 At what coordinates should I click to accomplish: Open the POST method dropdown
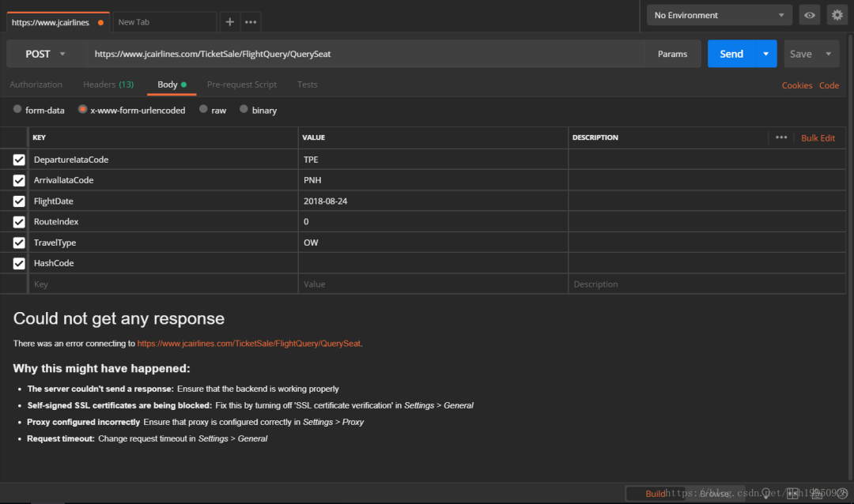tap(46, 54)
